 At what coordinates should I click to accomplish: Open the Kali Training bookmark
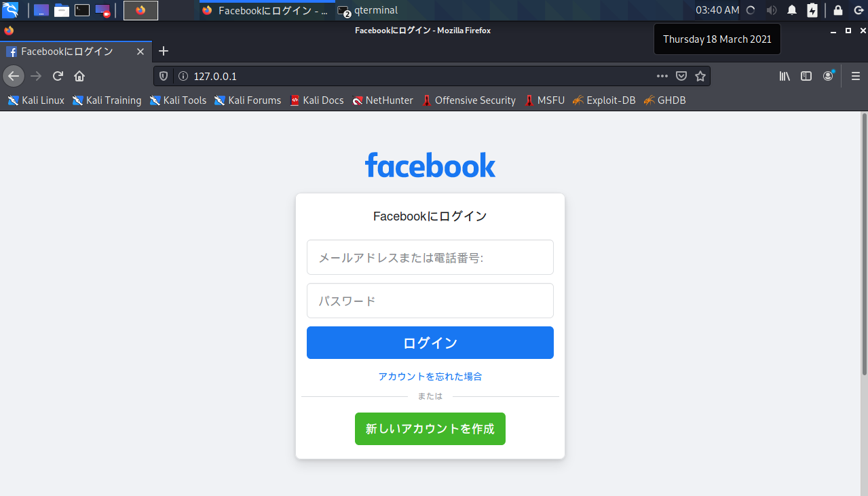107,100
